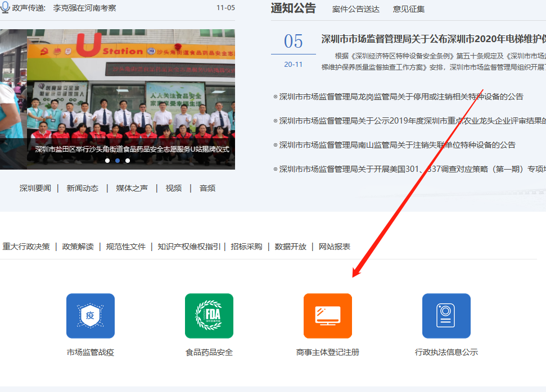Click the 行政执法信息公示 camera icon
Viewport: 546px width, 392px height.
coord(446,316)
